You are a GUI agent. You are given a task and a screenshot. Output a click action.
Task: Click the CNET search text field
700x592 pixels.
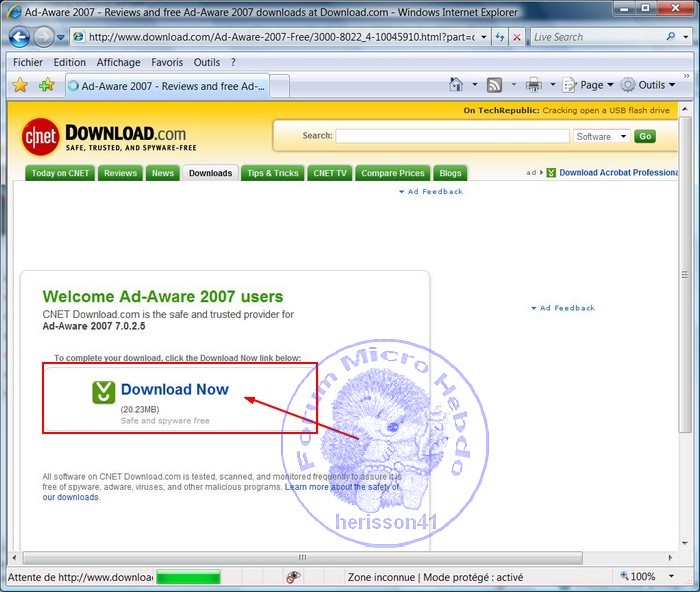coord(452,136)
